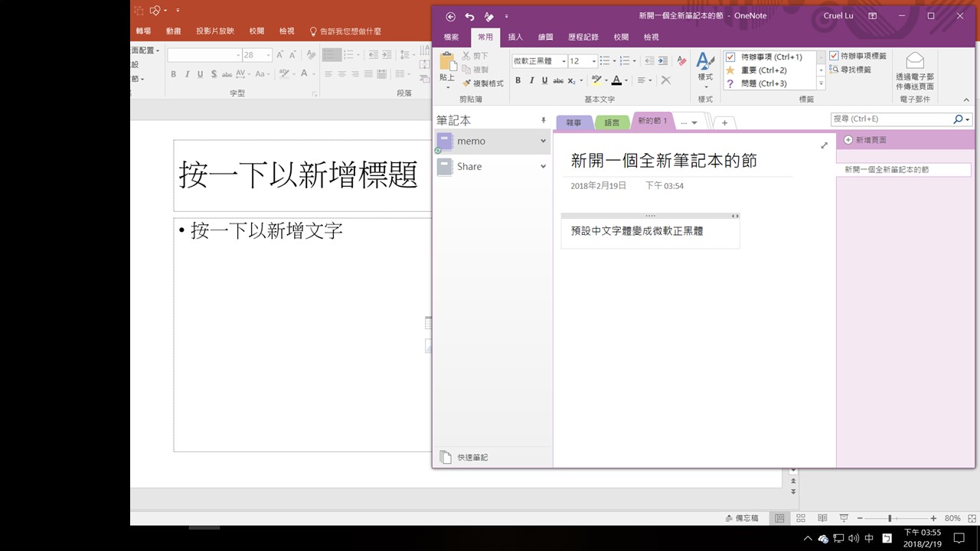Screen dimensions: 980x551
Task: Select the 雜事 section tab
Action: (573, 122)
